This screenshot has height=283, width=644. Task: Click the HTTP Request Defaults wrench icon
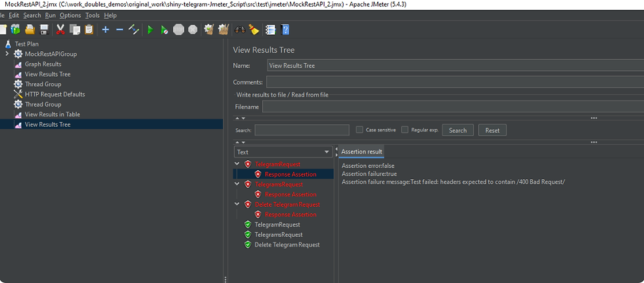[18, 95]
